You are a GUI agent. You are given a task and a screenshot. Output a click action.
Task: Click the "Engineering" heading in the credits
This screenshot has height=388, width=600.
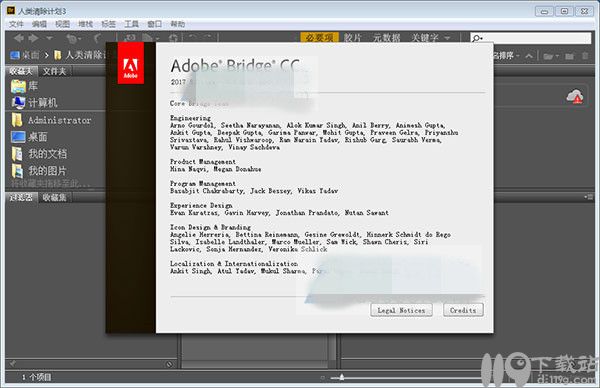tap(191, 118)
